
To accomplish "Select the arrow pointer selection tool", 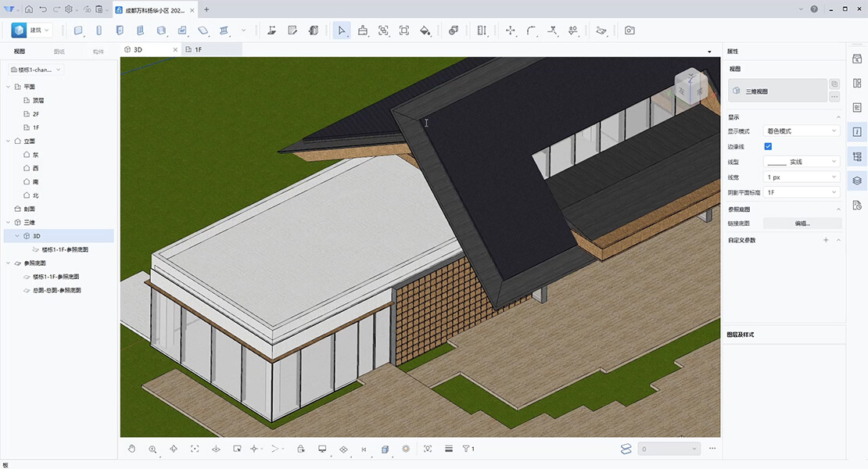I will [342, 30].
